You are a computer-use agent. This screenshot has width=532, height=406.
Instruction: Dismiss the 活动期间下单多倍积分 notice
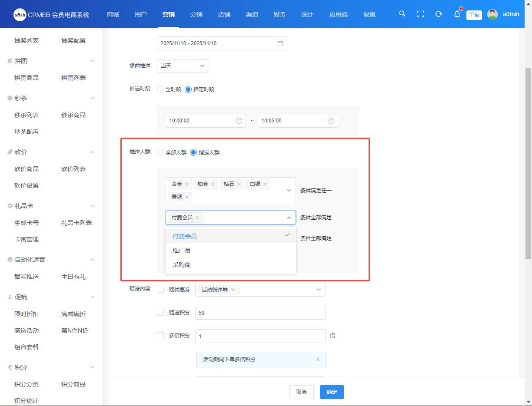tap(318, 360)
